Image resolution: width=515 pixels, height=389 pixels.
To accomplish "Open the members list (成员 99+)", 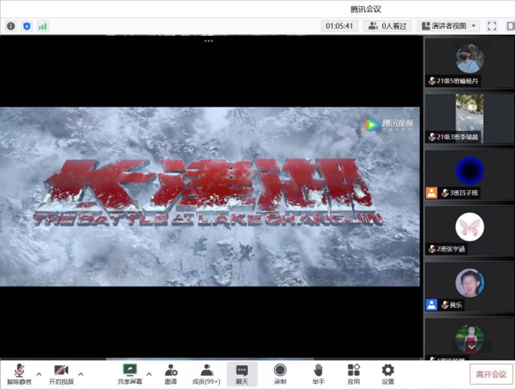I will [x=206, y=374].
